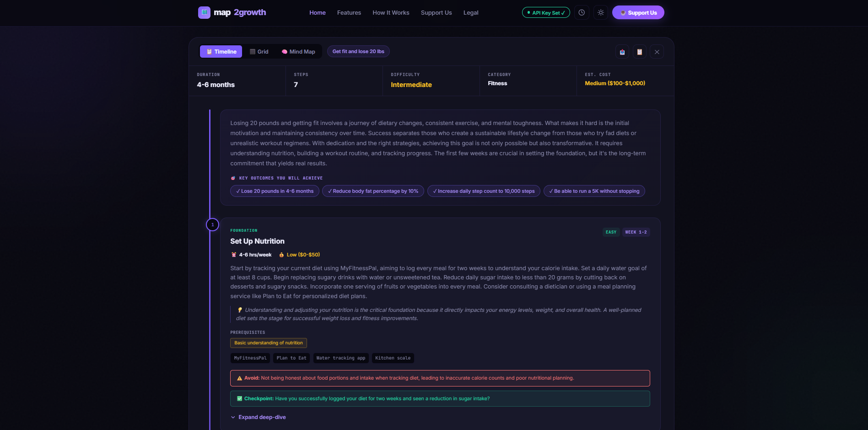Click the 'Plan to Eat' tool tag
868x430 pixels.
pyautogui.click(x=291, y=358)
